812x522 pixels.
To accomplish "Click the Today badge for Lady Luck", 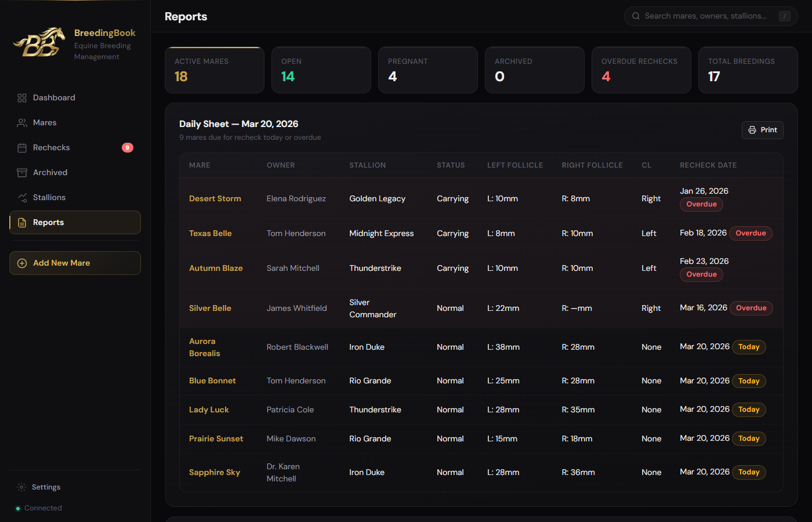I will pyautogui.click(x=749, y=409).
